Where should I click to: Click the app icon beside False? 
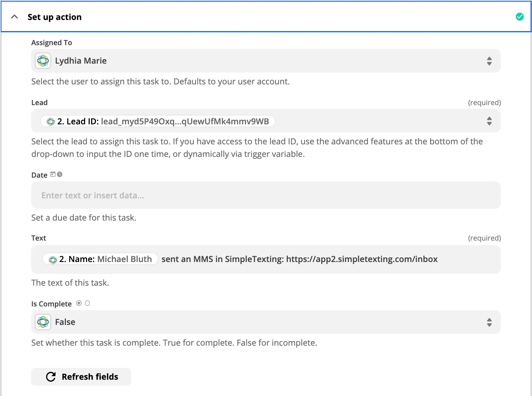click(x=43, y=322)
